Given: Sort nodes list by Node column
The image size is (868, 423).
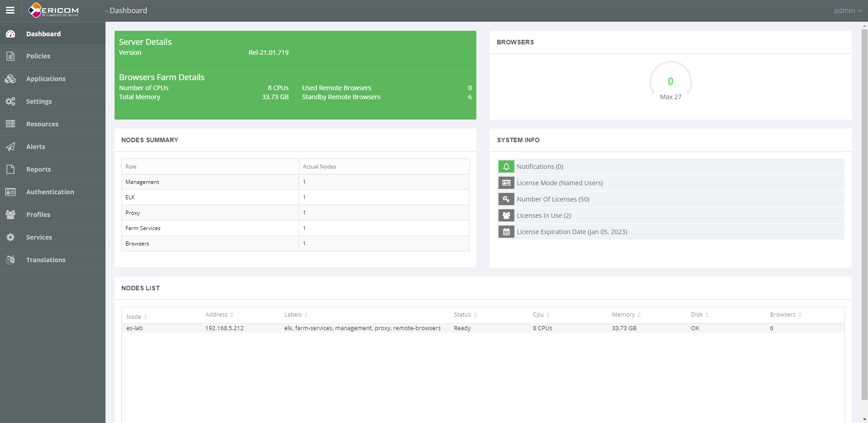Looking at the screenshot, I should (x=137, y=317).
